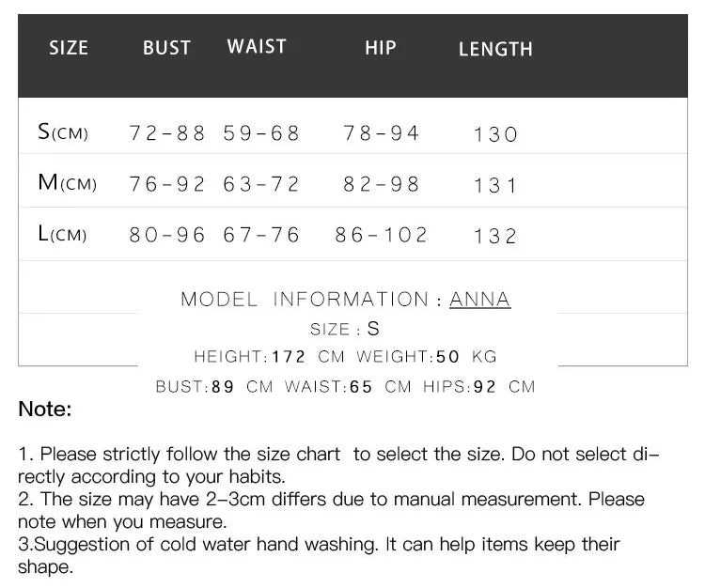Click length value 131
The image size is (705, 588).
495,186
